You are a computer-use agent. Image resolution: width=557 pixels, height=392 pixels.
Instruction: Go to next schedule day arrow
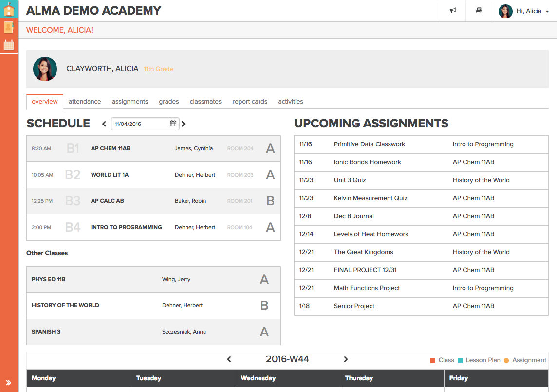184,124
